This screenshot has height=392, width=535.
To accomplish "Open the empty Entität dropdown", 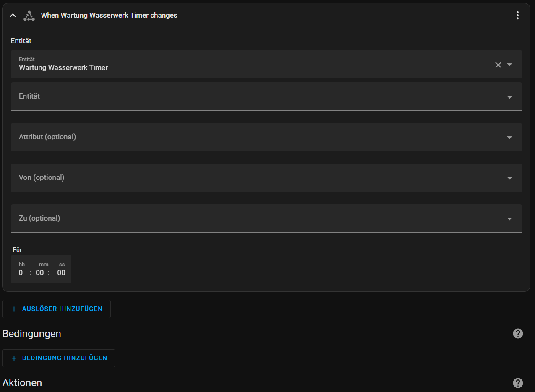I will [x=266, y=96].
